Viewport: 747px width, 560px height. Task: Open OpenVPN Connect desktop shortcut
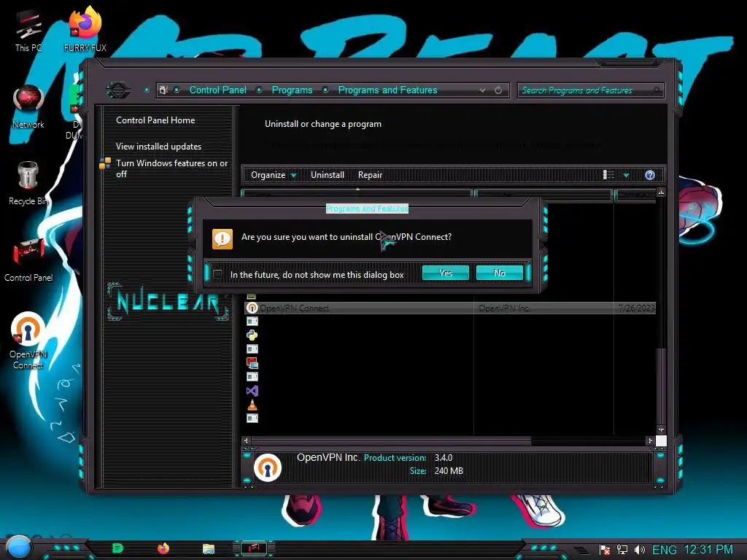(x=28, y=341)
